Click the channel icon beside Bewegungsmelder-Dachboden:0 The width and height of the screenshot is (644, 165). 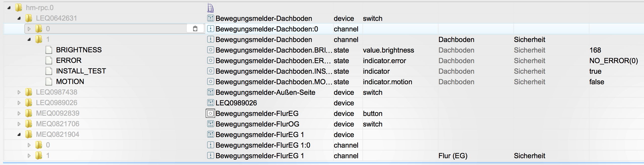(x=210, y=29)
